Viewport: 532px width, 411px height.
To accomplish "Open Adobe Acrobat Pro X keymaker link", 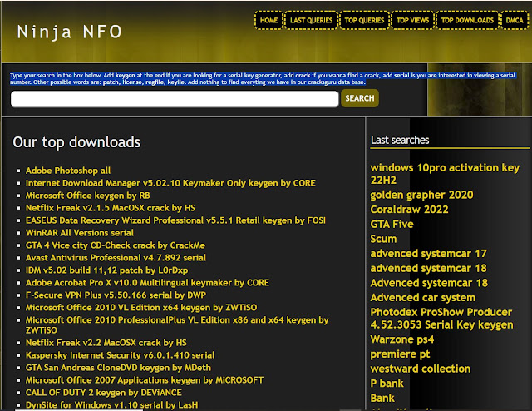I will [147, 283].
